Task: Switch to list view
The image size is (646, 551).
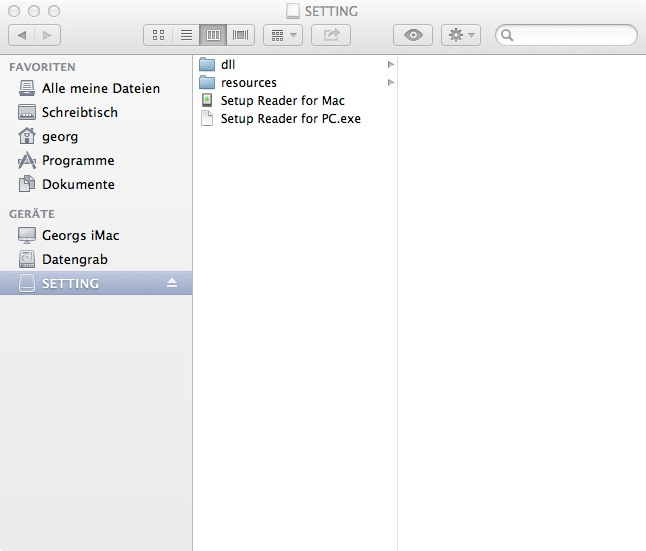Action: point(186,35)
